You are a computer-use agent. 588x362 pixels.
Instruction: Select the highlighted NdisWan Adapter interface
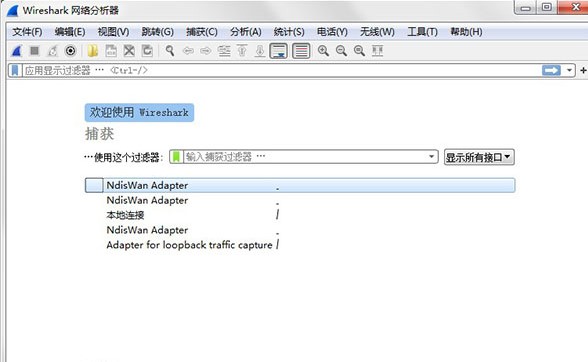tap(300, 185)
